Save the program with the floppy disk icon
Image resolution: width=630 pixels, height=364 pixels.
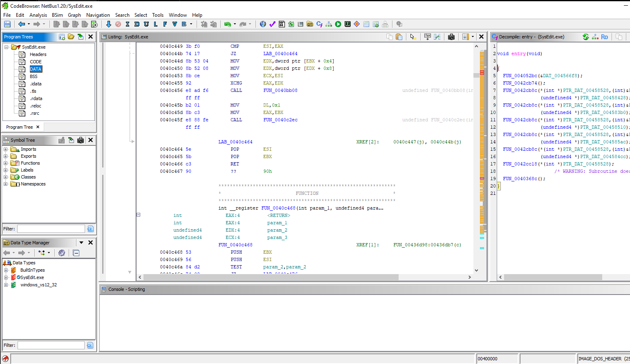7,24
